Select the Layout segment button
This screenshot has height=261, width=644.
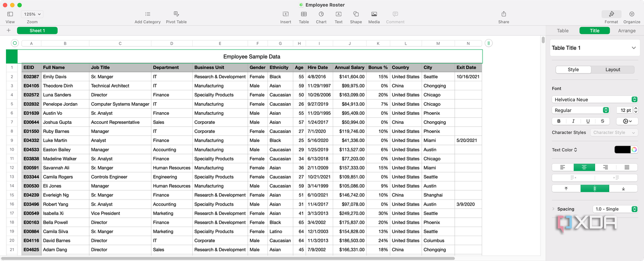click(613, 70)
